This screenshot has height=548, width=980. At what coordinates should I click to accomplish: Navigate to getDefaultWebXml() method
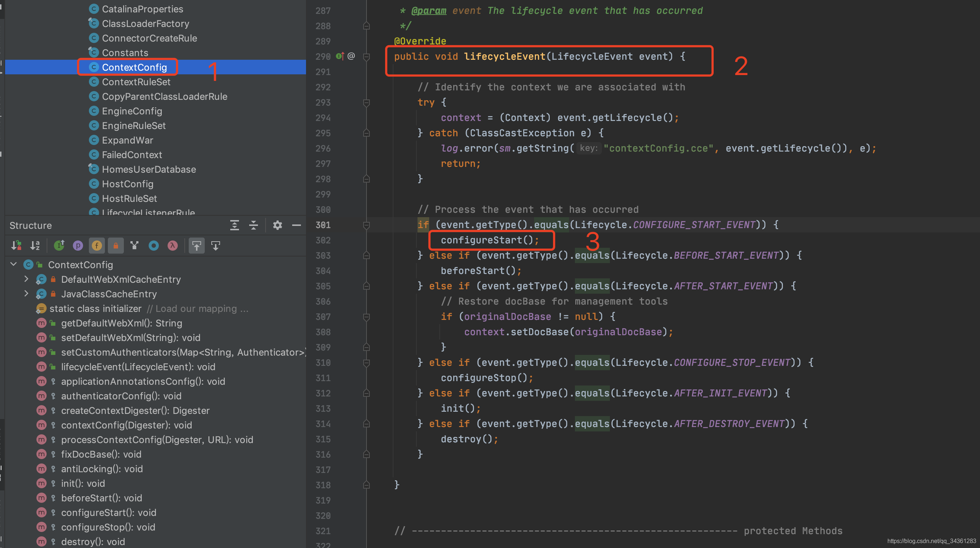click(x=121, y=323)
